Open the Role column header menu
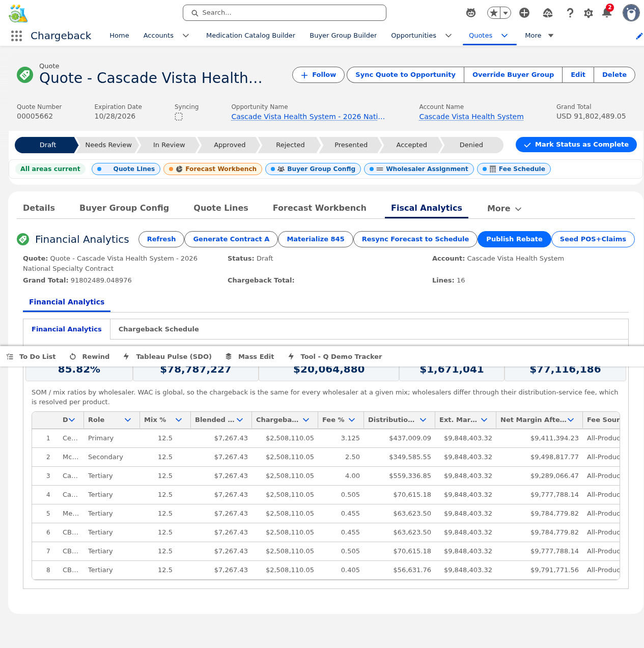The image size is (644, 648). (128, 420)
